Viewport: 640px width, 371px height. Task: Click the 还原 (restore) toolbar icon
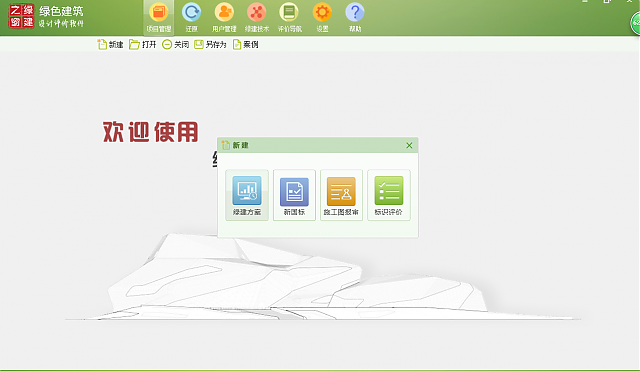pos(191,18)
